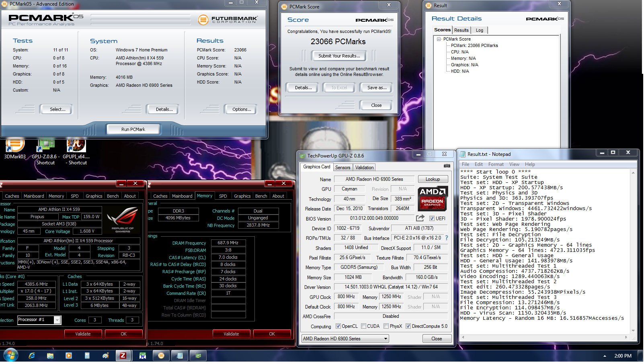The width and height of the screenshot is (644, 364).
Task: Select the GPU-Z.0.8.6 shortcut desktop icon
Action: coord(45,152)
